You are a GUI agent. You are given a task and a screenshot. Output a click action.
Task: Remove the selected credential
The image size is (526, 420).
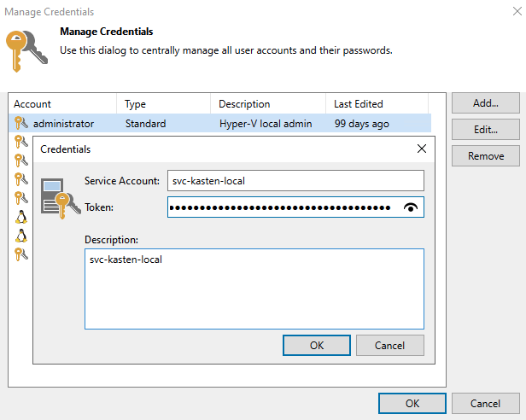(485, 156)
